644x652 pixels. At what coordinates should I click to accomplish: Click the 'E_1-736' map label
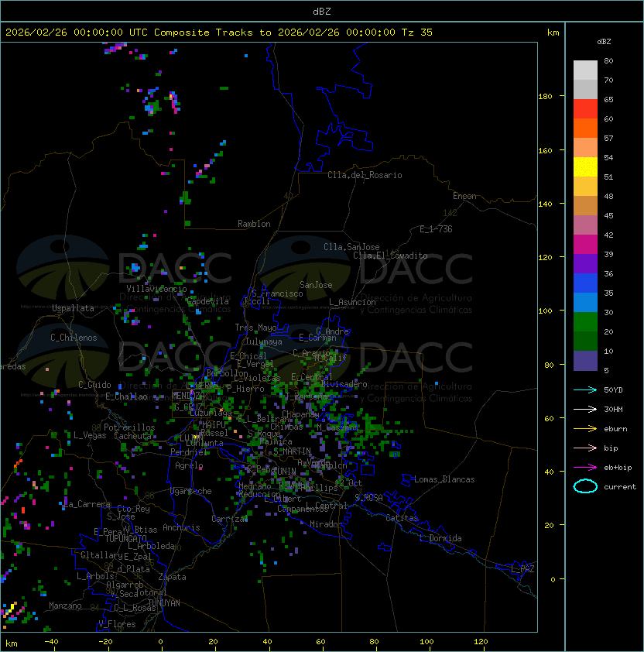point(436,229)
